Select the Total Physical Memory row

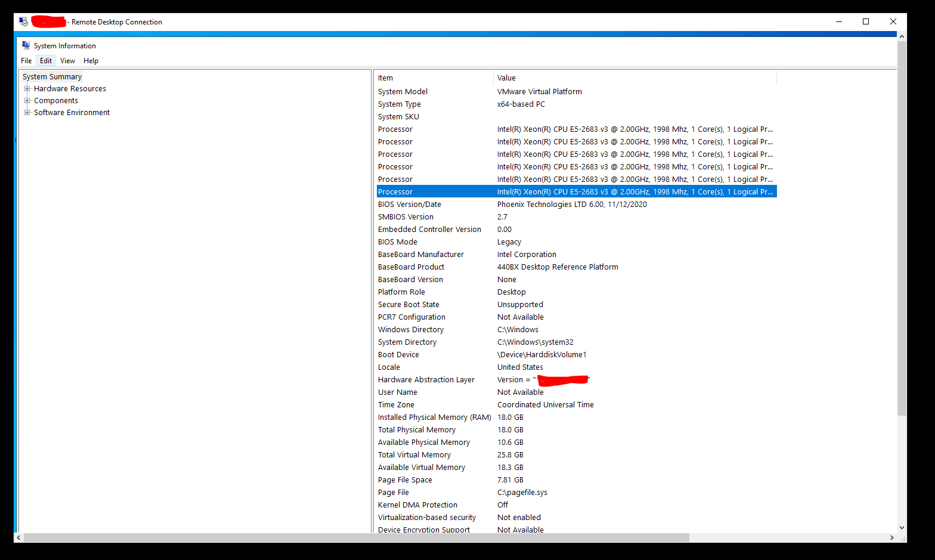pos(577,430)
